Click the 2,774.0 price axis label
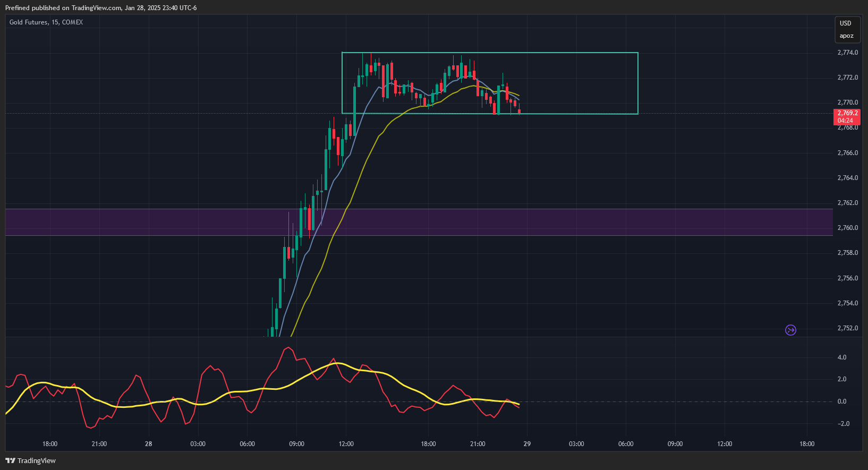Screen dimensions: 868x470 click(x=847, y=53)
